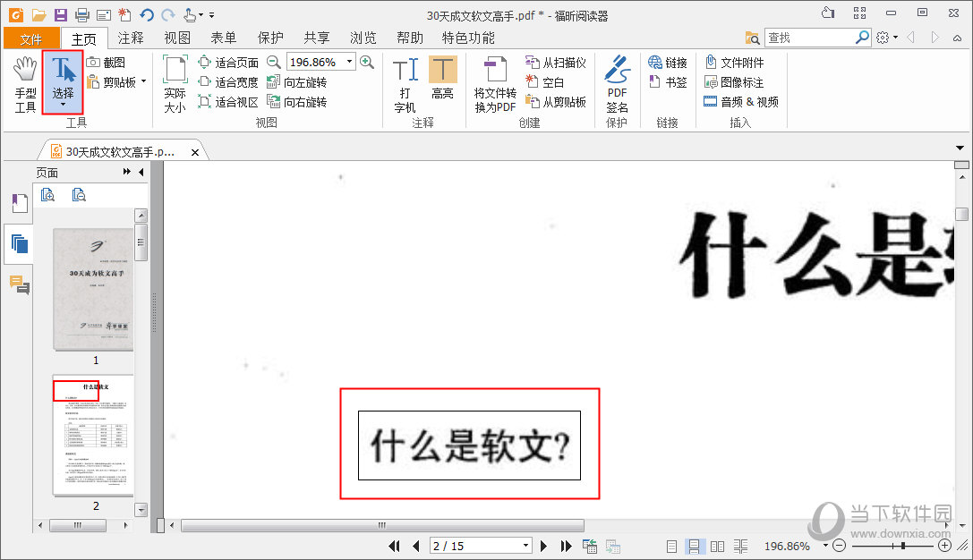Toggle the comments panel in left sidebar

pyautogui.click(x=19, y=285)
